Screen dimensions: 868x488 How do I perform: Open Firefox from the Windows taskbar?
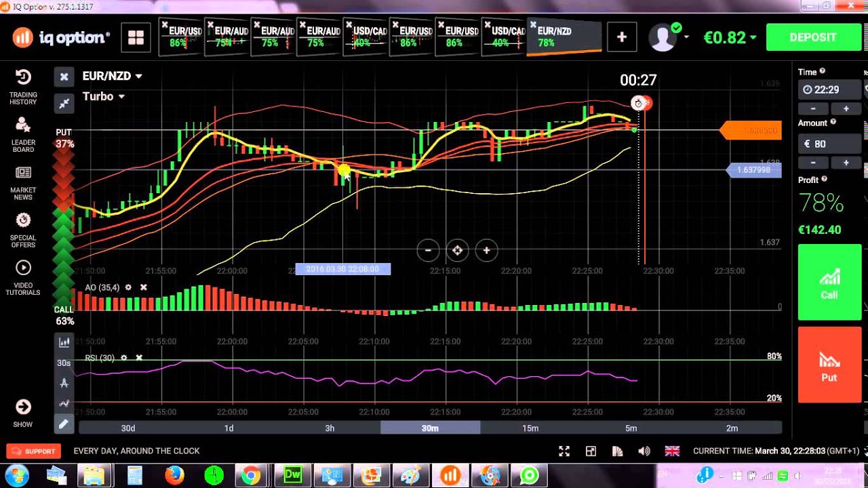point(175,475)
